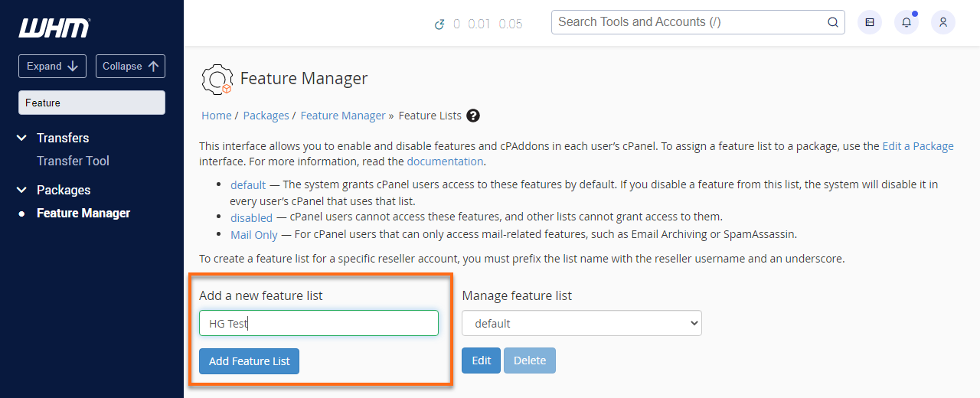The image size is (980, 398).
Task: Click the Edit feature list button
Action: (x=481, y=360)
